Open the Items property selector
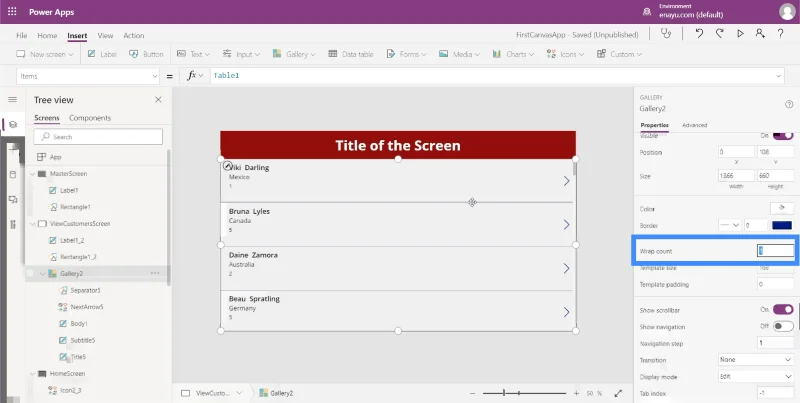 88,76
